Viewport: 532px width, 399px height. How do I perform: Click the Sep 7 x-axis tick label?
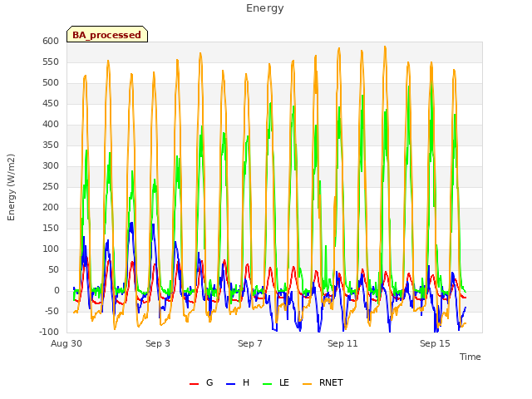pyautogui.click(x=250, y=343)
